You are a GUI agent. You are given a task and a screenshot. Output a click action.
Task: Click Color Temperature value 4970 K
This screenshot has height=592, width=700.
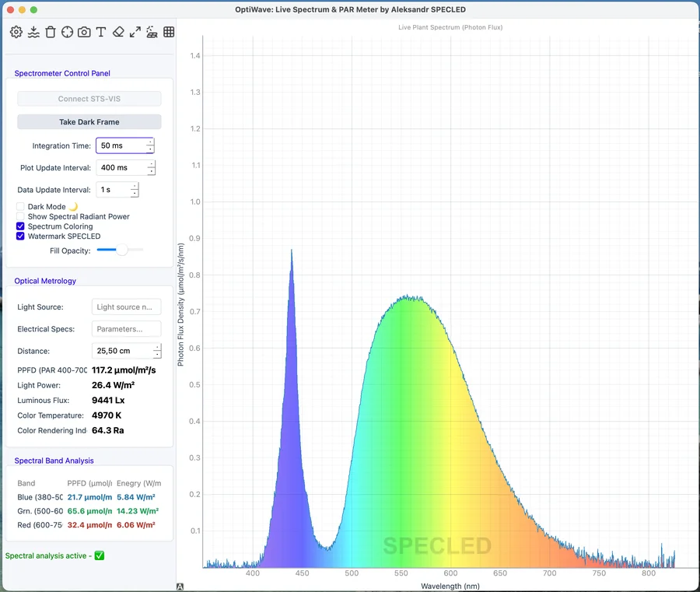107,415
